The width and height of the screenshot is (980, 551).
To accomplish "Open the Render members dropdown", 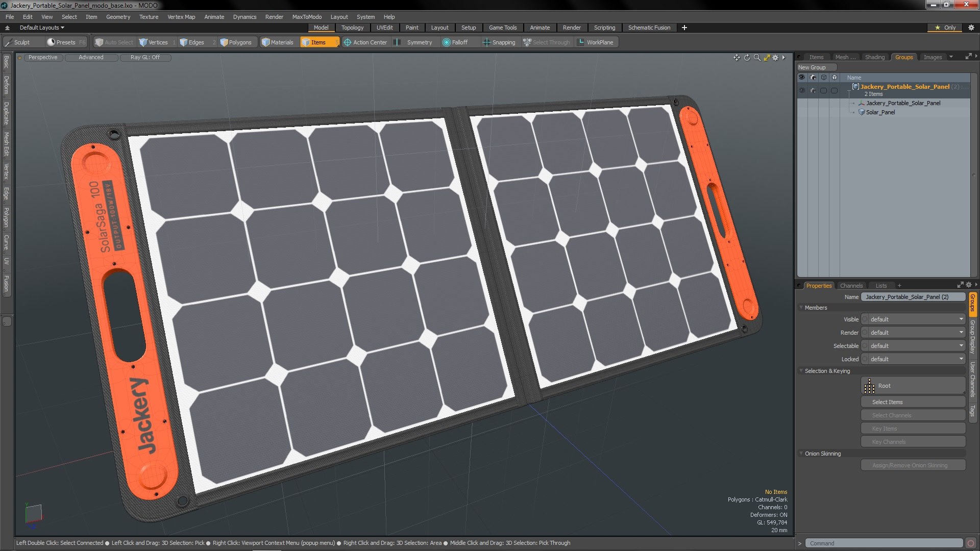I will coord(913,333).
